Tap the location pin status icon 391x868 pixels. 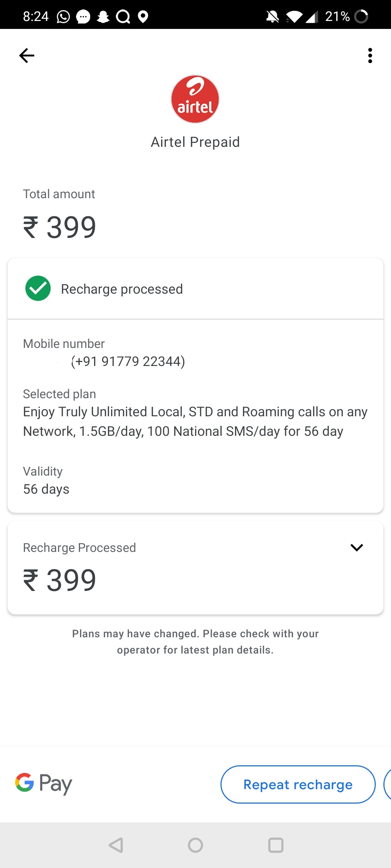[143, 17]
